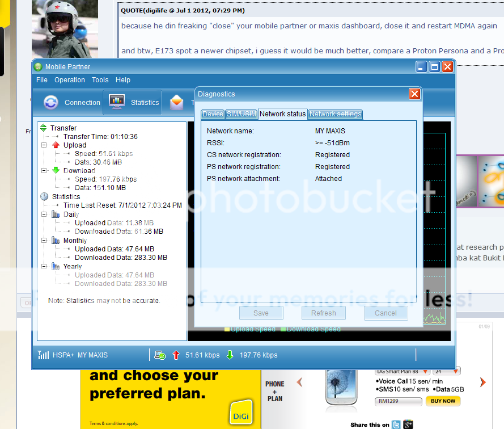Click the HSPA+ signal strength bars icon
The height and width of the screenshot is (429, 504).
click(x=43, y=355)
